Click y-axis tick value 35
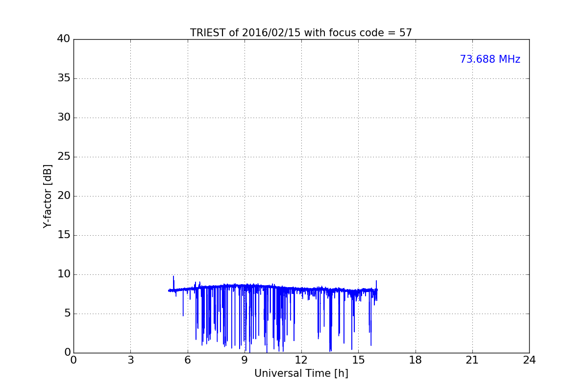This screenshot has width=588, height=392. coord(64,78)
